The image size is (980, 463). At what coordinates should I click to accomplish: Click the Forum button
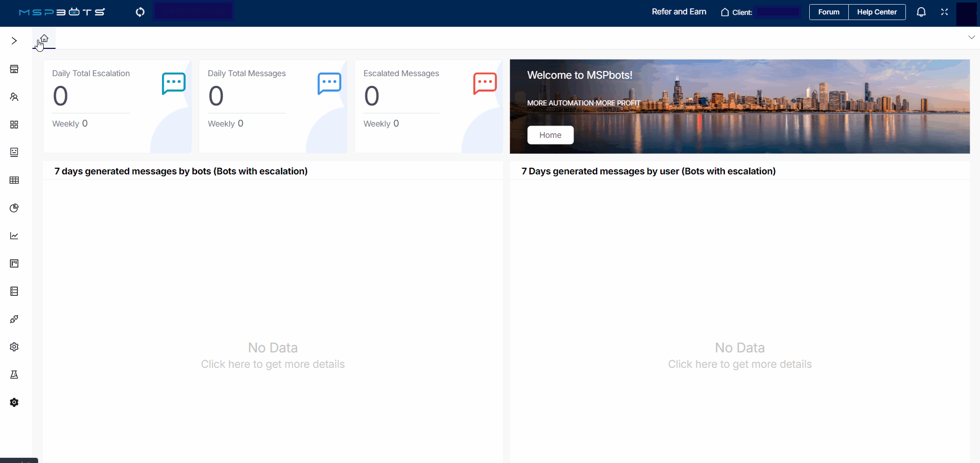coord(828,12)
